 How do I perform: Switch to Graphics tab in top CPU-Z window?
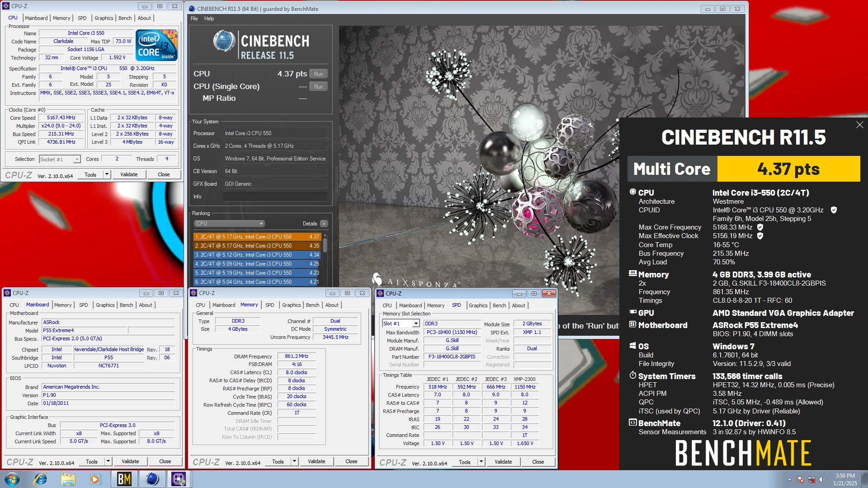[x=104, y=18]
